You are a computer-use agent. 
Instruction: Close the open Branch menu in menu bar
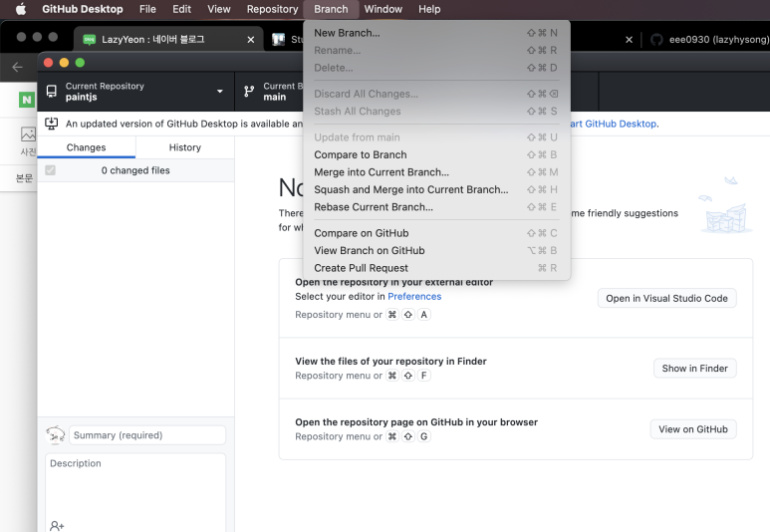(331, 9)
